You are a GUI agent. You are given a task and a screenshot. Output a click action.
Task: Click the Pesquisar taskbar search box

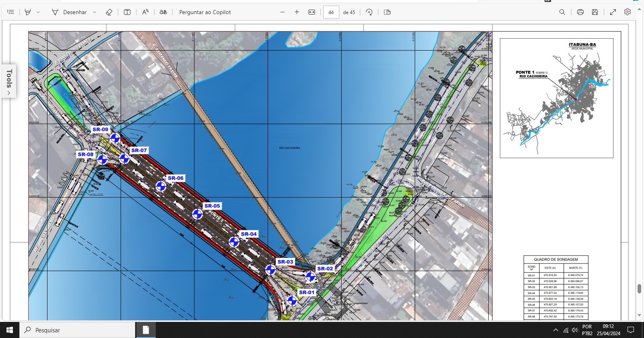(77, 330)
